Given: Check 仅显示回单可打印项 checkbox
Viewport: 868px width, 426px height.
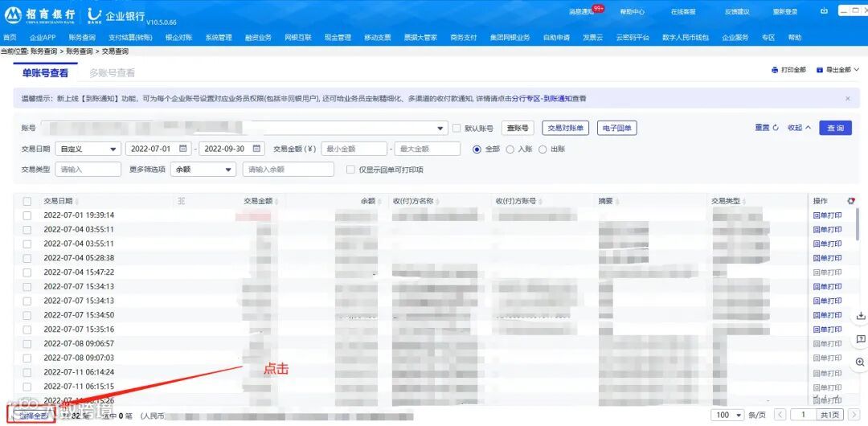Looking at the screenshot, I should [x=350, y=170].
